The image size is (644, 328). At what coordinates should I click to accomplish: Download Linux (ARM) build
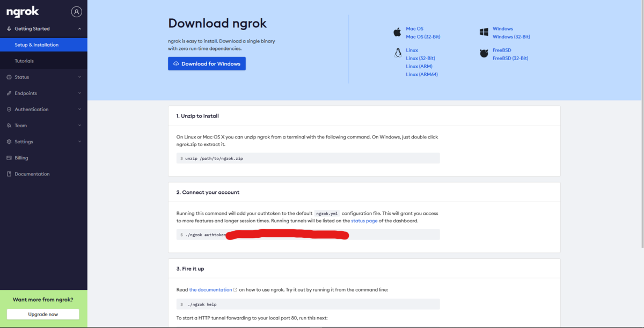(x=419, y=67)
